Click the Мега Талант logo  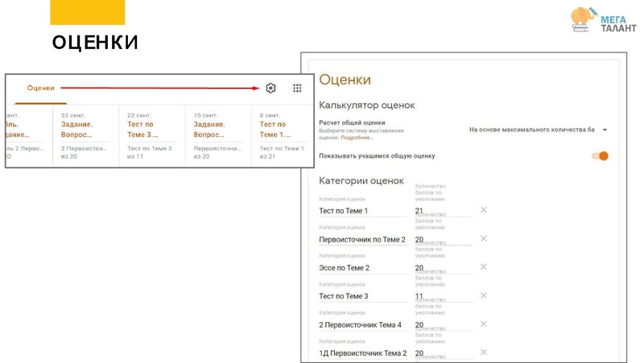point(603,19)
